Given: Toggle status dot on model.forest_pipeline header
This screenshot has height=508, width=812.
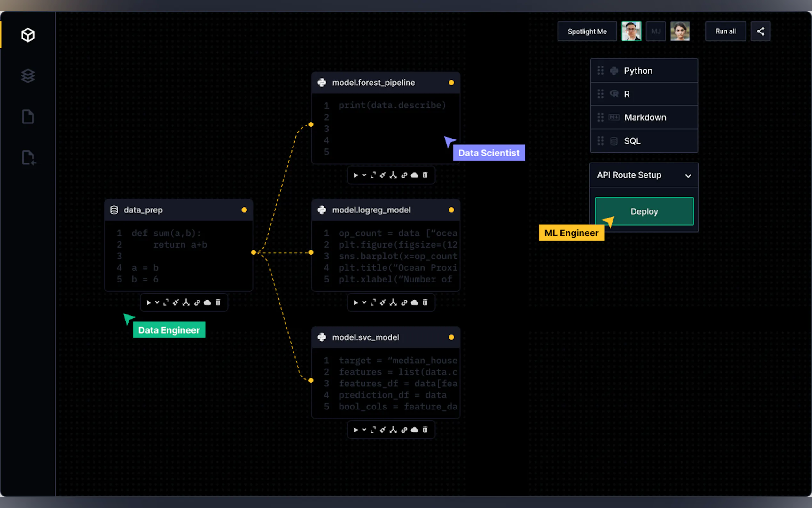Looking at the screenshot, I should tap(451, 83).
